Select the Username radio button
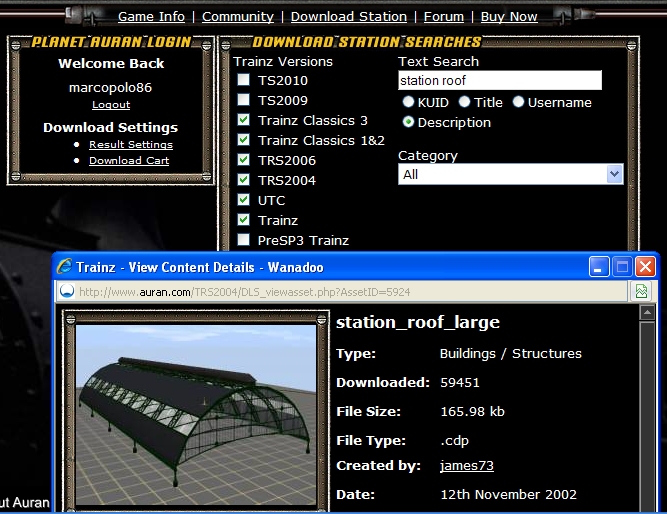Screen dimensions: 667x514 518,102
